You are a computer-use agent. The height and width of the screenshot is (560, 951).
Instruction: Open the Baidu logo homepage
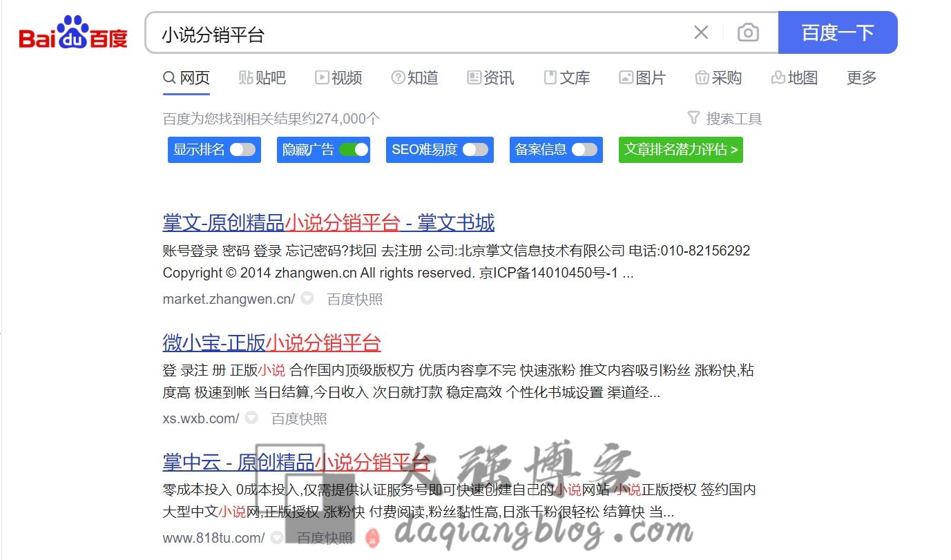pyautogui.click(x=73, y=33)
